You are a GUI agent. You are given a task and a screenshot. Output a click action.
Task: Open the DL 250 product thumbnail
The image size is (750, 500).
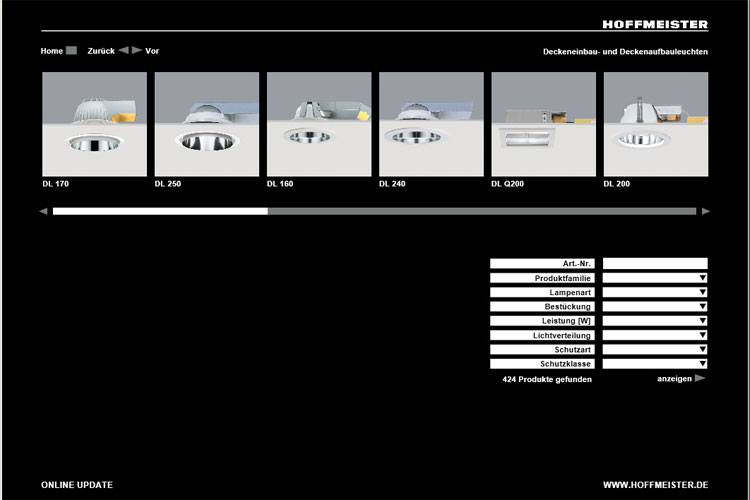(207, 124)
